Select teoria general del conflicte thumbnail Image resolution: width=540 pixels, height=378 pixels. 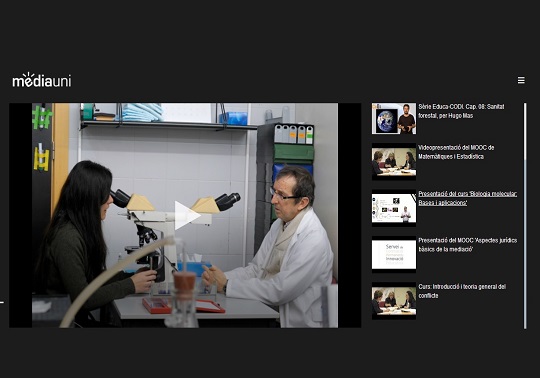point(394,301)
